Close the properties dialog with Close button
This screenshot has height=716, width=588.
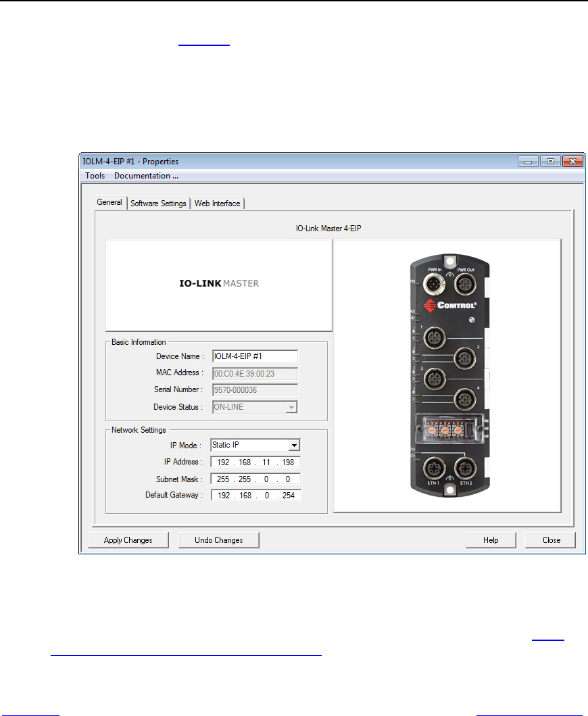point(551,540)
